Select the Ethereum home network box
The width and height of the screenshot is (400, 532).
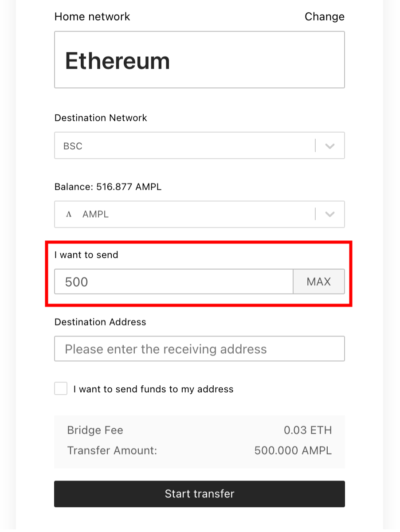pos(200,60)
